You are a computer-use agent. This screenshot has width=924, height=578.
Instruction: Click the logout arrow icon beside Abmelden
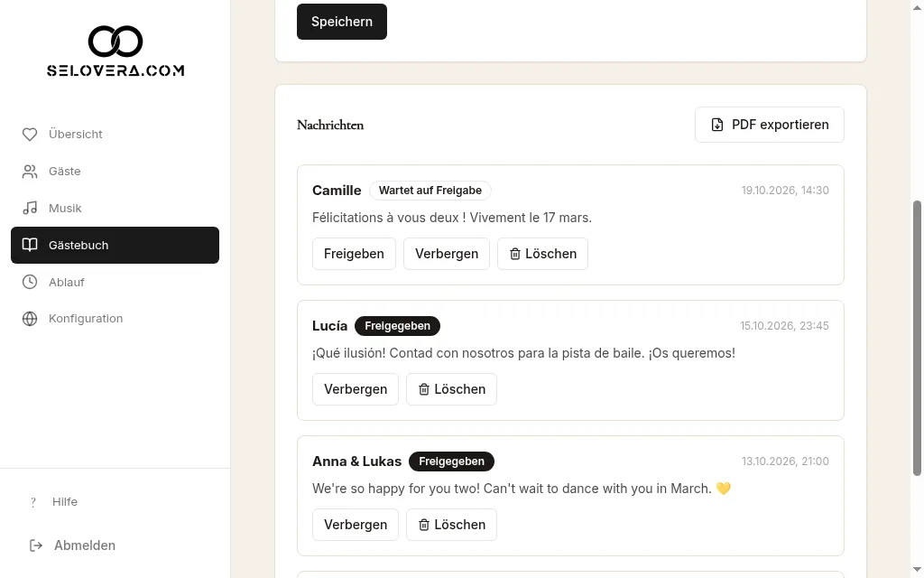coord(36,545)
